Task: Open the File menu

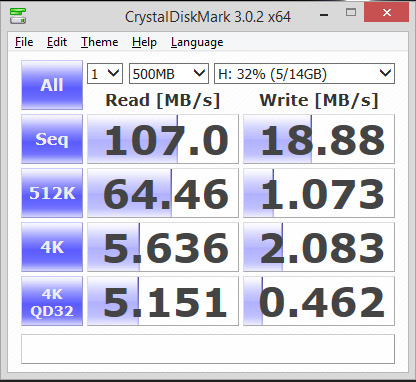Action: click(x=24, y=42)
